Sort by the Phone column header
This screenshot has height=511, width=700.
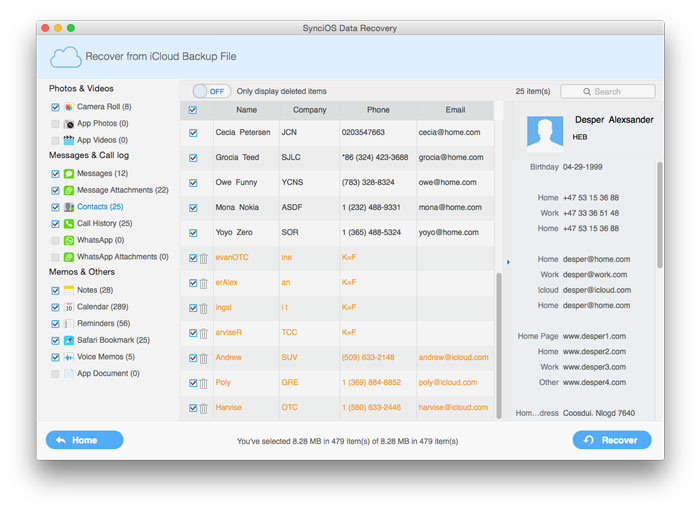coord(378,110)
